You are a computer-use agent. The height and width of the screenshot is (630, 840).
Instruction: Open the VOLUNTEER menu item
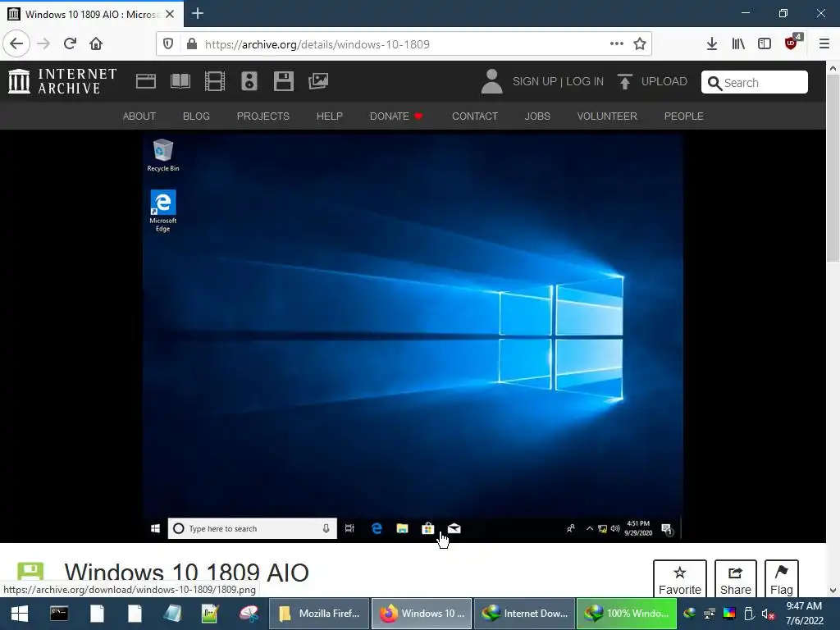tap(607, 116)
